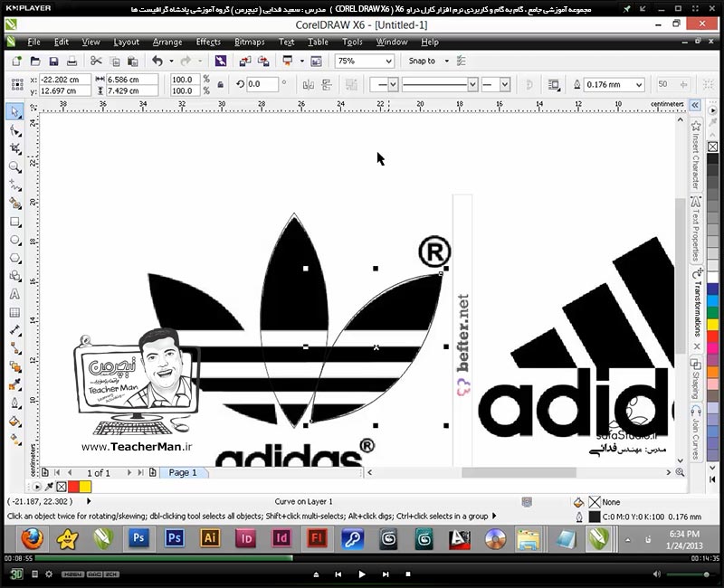Viewport: 724px width, 588px height.
Task: Expand the application launcher dropdown arrow
Action: click(x=302, y=61)
